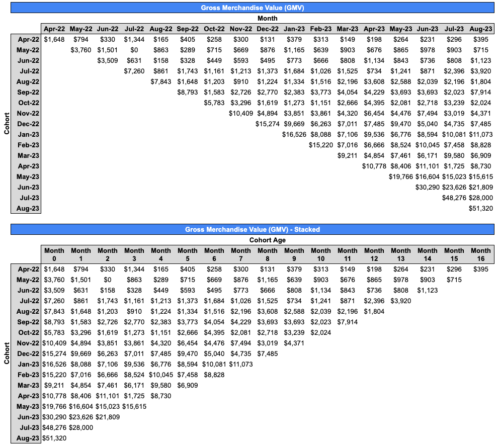
Task: Click the $48,276 cell in the stacked table
Action: click(x=54, y=427)
